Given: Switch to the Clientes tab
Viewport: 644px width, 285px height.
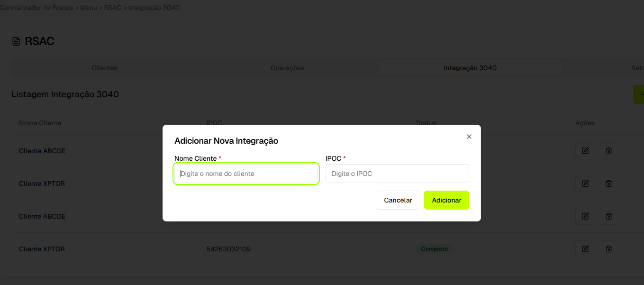Looking at the screenshot, I should pos(104,68).
